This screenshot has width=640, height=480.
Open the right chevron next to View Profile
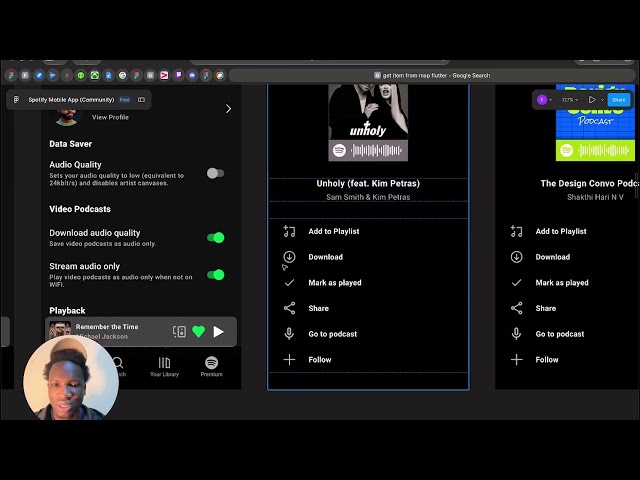(x=228, y=109)
